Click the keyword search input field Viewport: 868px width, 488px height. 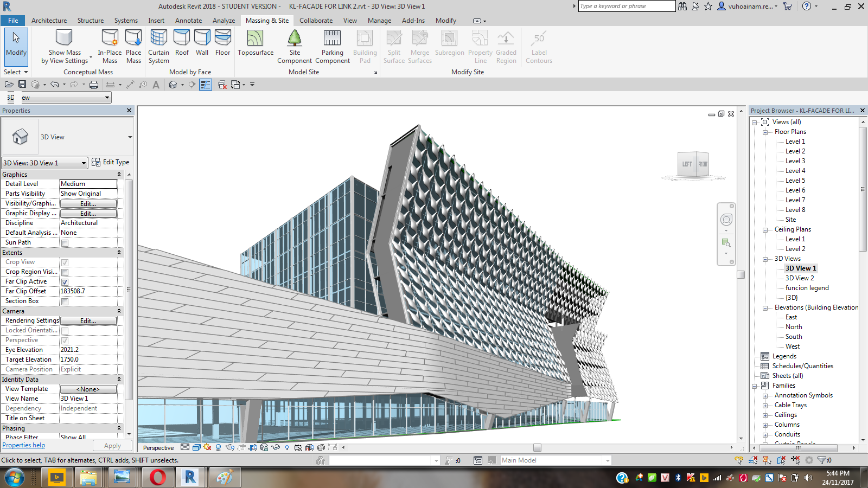(x=627, y=6)
